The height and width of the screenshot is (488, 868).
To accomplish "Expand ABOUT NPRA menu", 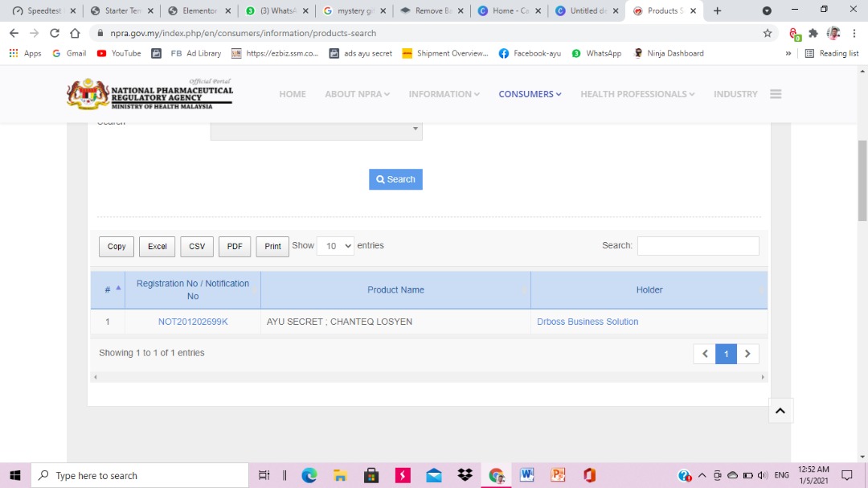I will 357,94.
